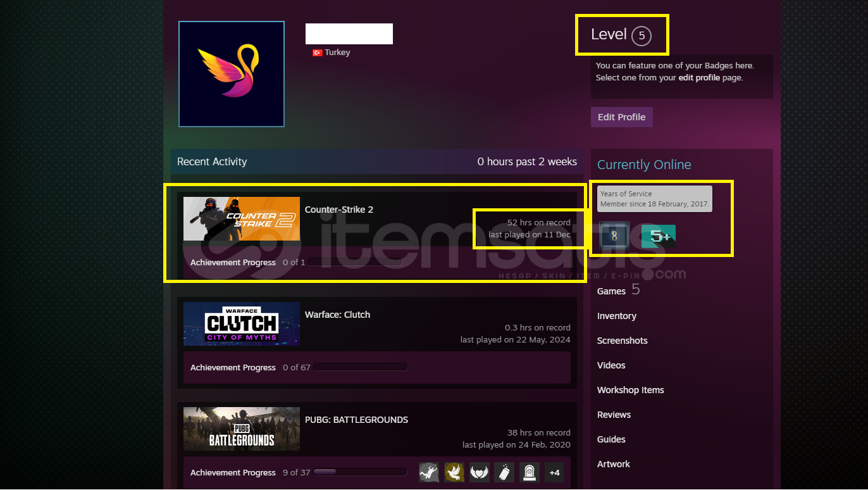View the PUBG winged heart achievement

click(x=479, y=472)
